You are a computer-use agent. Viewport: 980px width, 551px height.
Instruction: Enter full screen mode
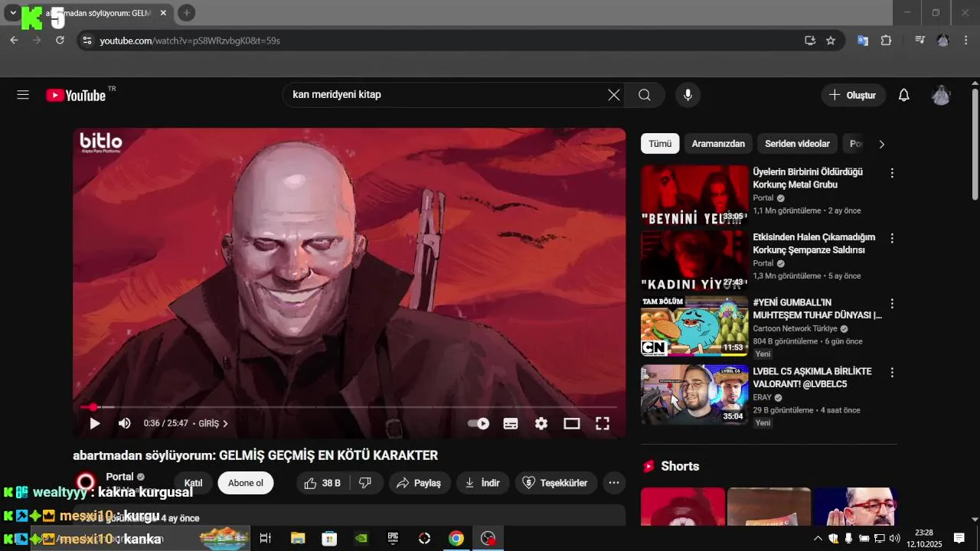click(x=603, y=423)
